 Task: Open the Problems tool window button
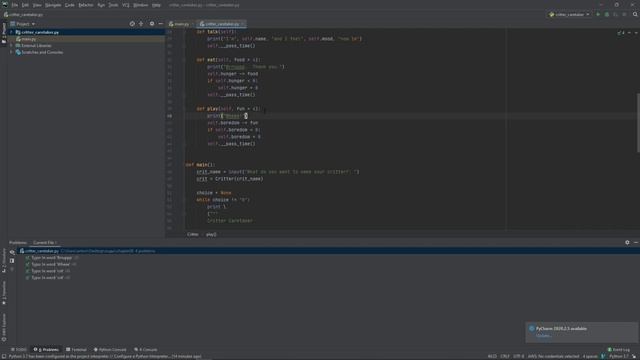pyautogui.click(x=46, y=350)
